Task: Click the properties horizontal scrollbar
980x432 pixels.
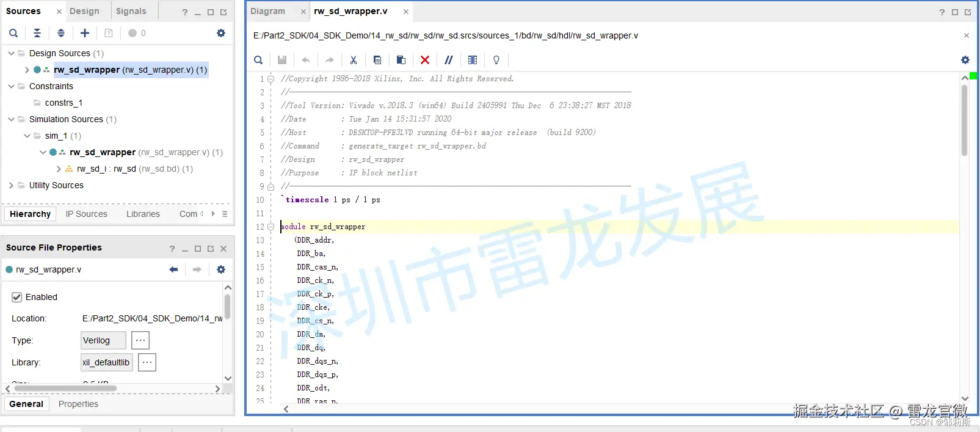Action: [65, 389]
